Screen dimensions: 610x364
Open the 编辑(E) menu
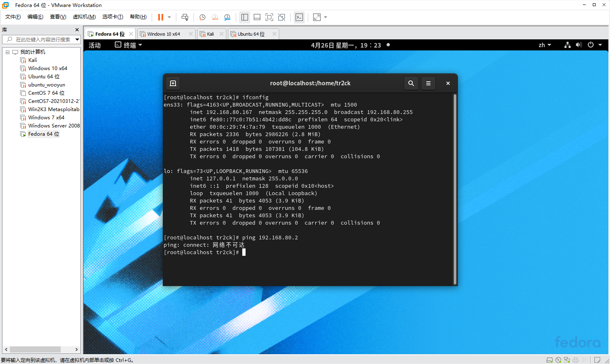coord(35,17)
